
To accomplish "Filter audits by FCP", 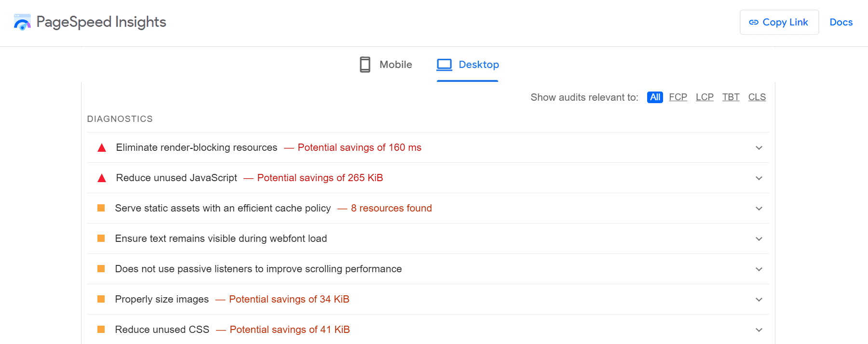I will tap(678, 97).
